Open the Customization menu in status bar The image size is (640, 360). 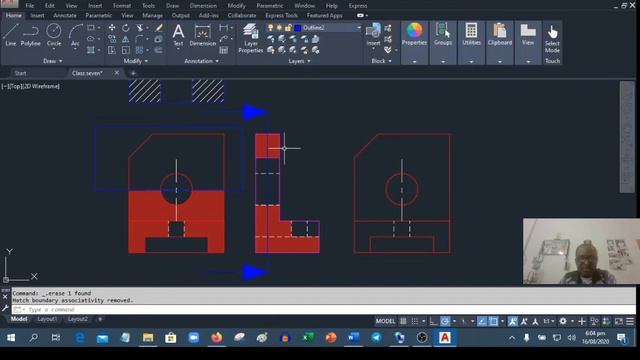630,322
